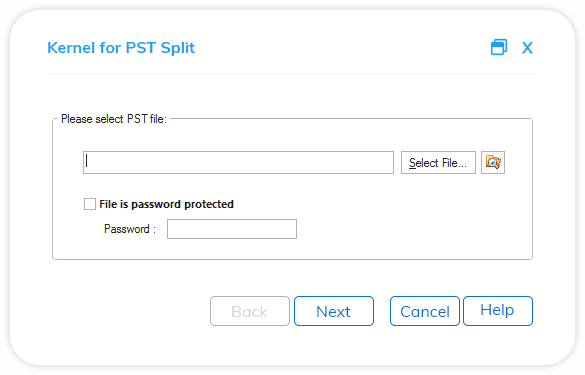The height and width of the screenshot is (375, 585).
Task: Click the 'Password :' label
Action: 129,229
